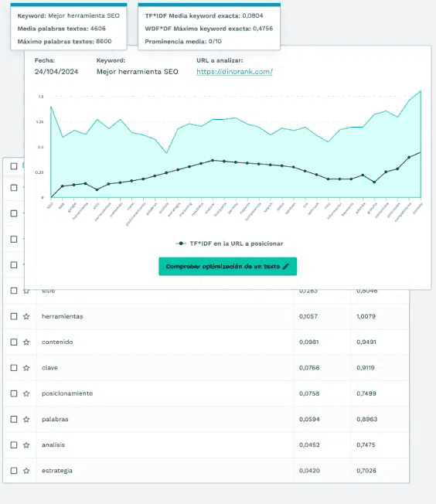Mark analisis as favorite with the star
The width and height of the screenshot is (436, 504).
(26, 444)
